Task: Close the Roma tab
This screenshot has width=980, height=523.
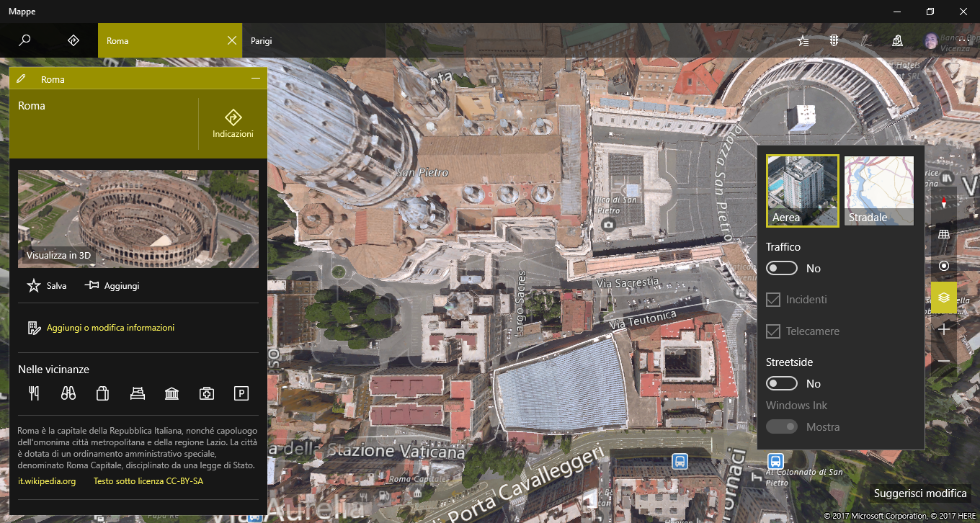Action: pyautogui.click(x=231, y=40)
